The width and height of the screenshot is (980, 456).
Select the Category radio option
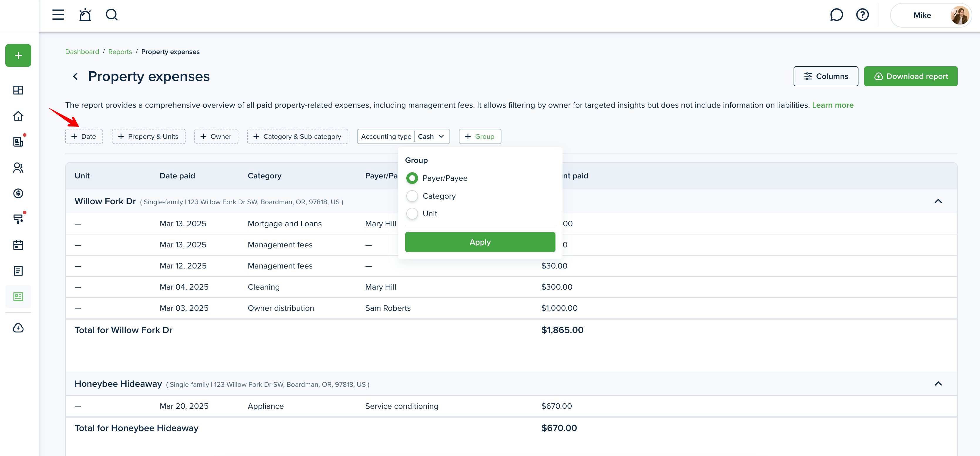[412, 196]
